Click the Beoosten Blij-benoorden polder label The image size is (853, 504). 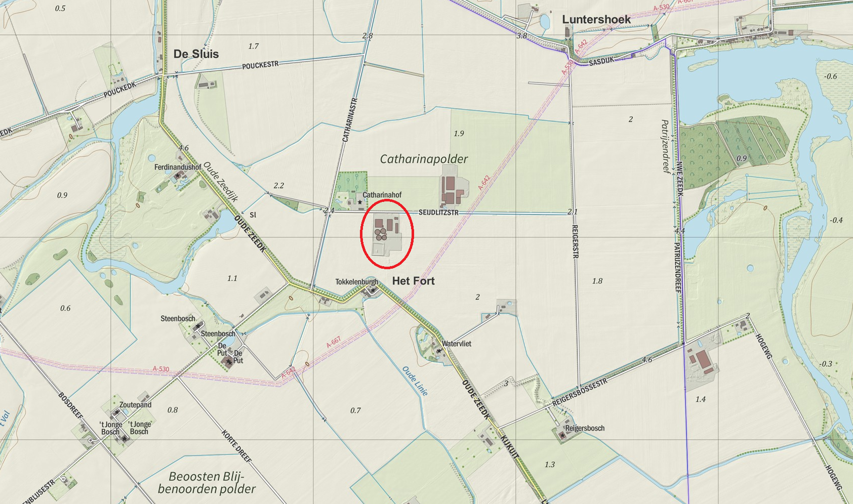click(207, 483)
